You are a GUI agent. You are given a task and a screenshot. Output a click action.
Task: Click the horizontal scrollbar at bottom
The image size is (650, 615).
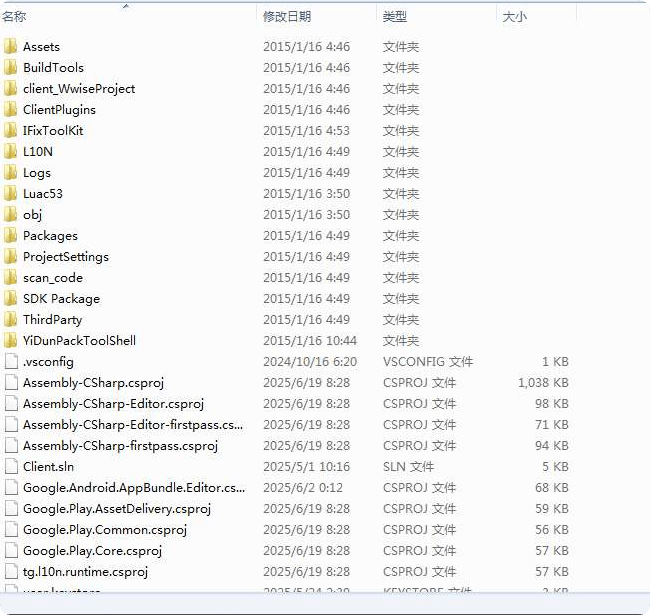point(325,605)
